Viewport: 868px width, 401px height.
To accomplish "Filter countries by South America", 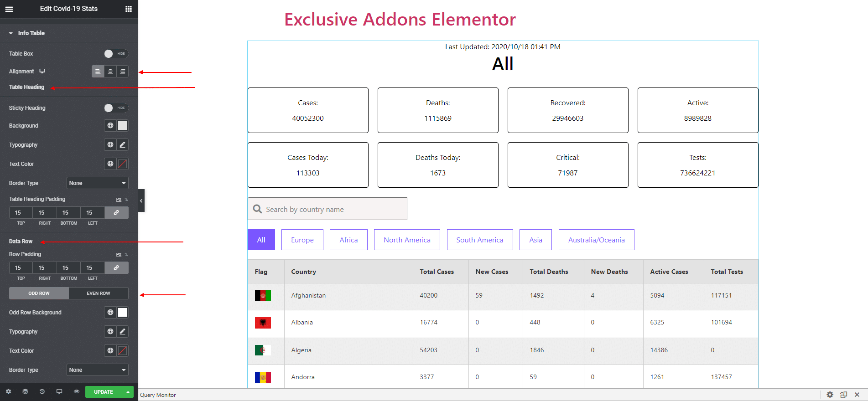I will [480, 240].
